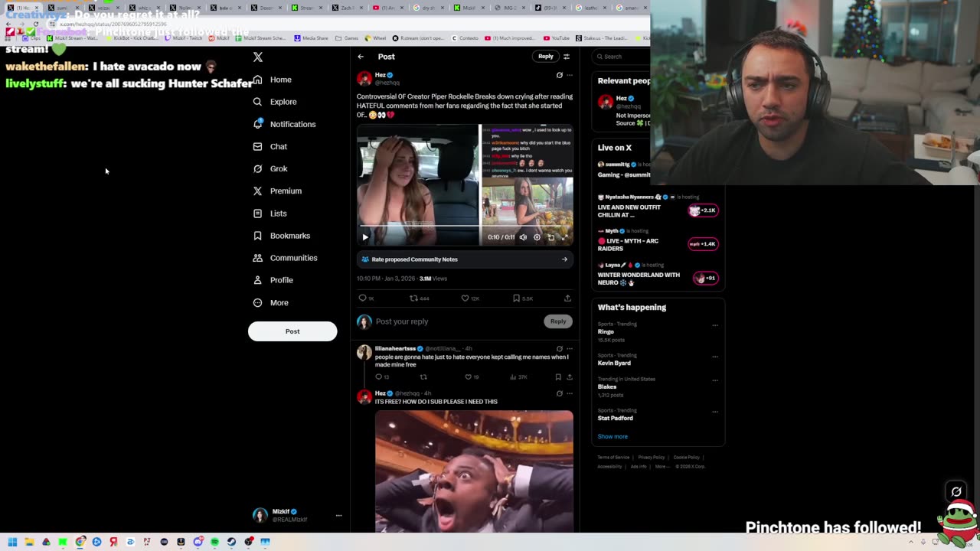Open Chat in the left sidebar
The width and height of the screenshot is (980, 551).
(x=270, y=146)
